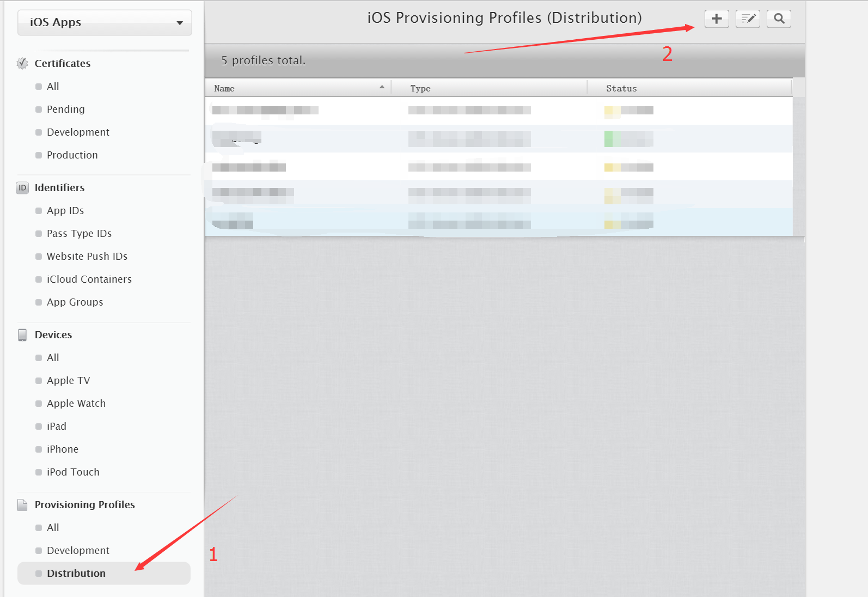Viewport: 868px width, 597px height.
Task: Select the first profile row in table
Action: (498, 111)
